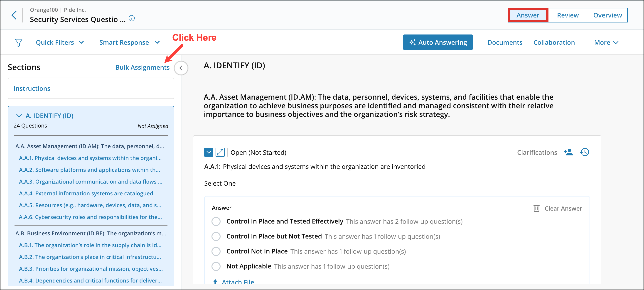Collapse A. IDENTIFY (ID) section chevron
This screenshot has height=290, width=644.
click(19, 116)
